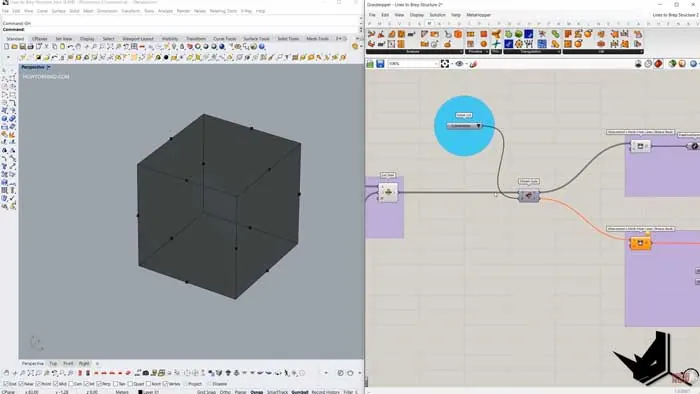Click the Open folder icon in Rhino toolbar
The height and width of the screenshot is (394, 700).
(14, 46)
